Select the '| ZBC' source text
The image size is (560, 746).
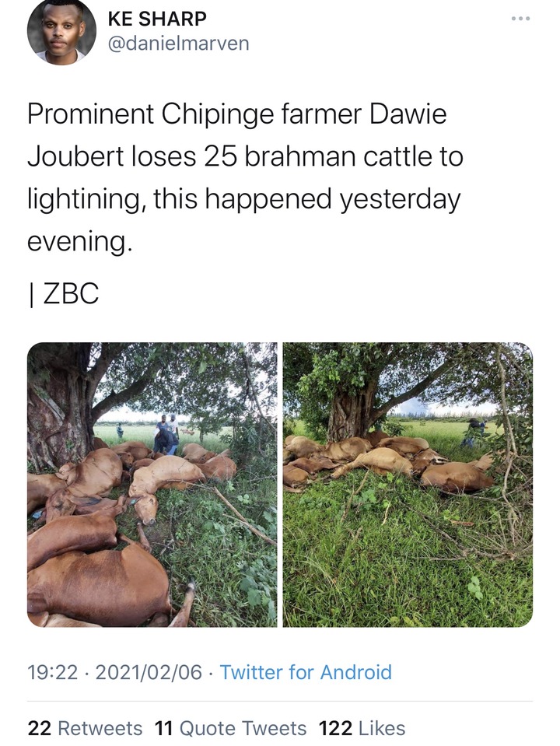(63, 293)
